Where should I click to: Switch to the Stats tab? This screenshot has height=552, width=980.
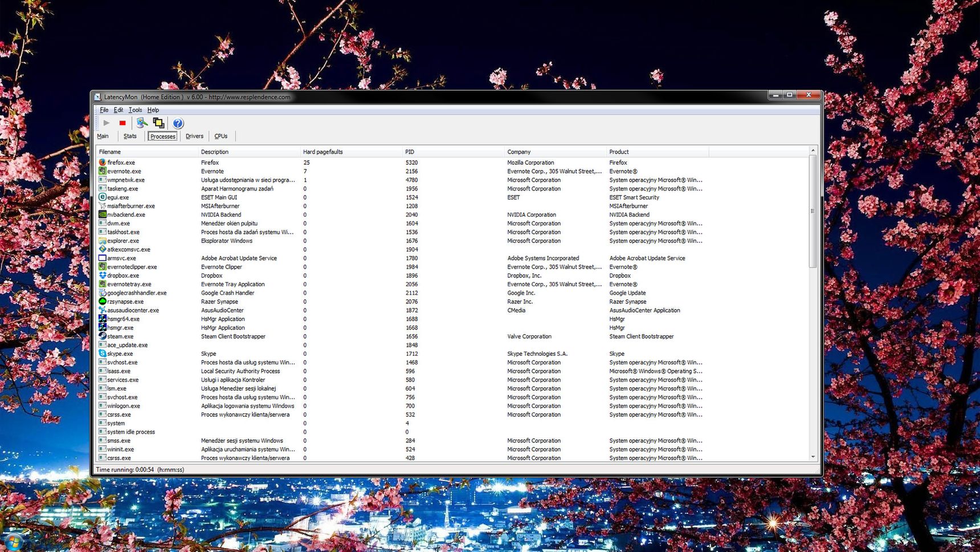[130, 136]
